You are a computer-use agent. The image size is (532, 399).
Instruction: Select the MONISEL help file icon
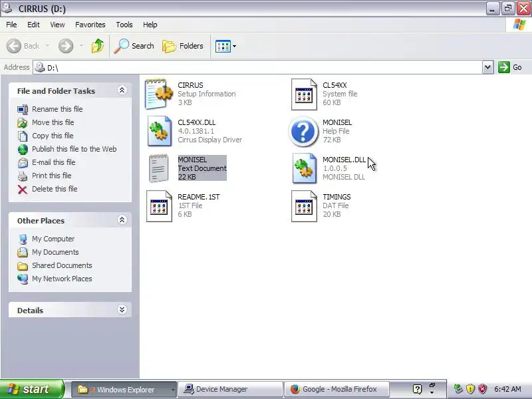(x=303, y=131)
